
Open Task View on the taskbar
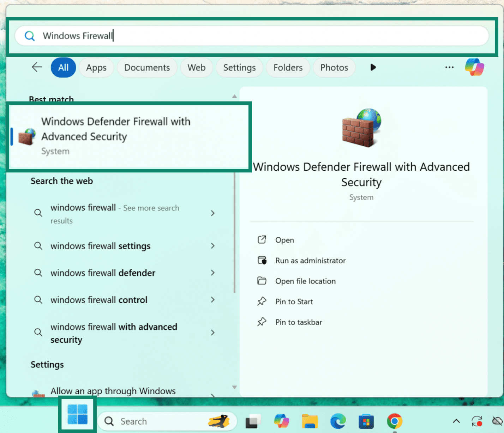[252, 421]
